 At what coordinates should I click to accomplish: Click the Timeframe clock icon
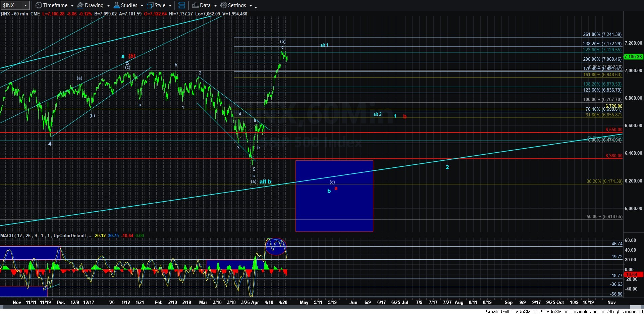[39, 5]
